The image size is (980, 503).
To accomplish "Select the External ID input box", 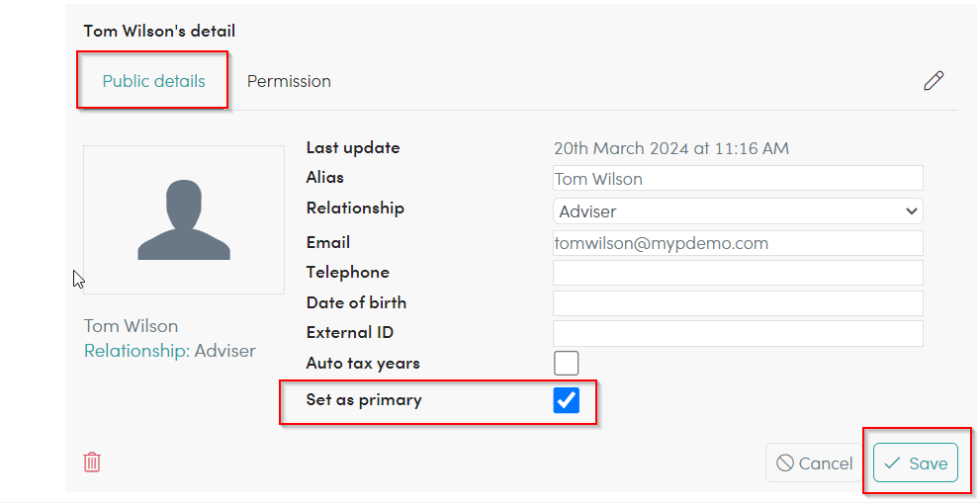I will click(738, 334).
